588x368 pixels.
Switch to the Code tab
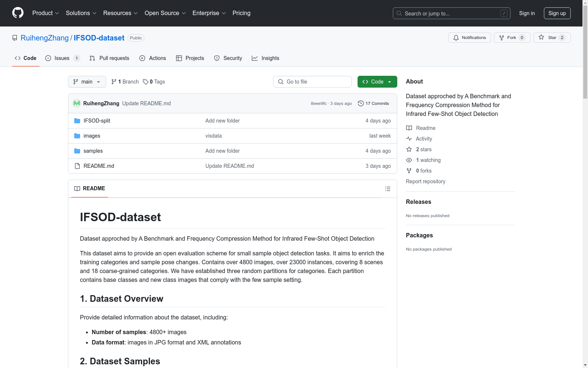tap(26, 58)
